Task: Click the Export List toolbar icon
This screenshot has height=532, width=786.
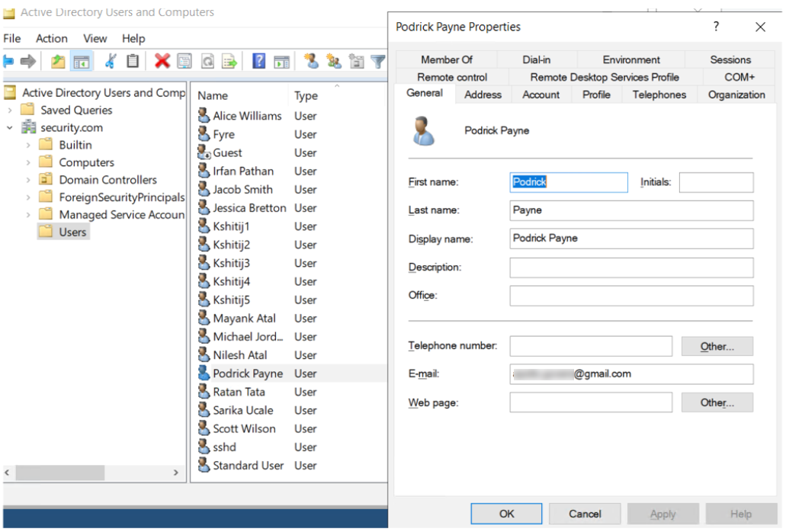Action: (x=229, y=62)
